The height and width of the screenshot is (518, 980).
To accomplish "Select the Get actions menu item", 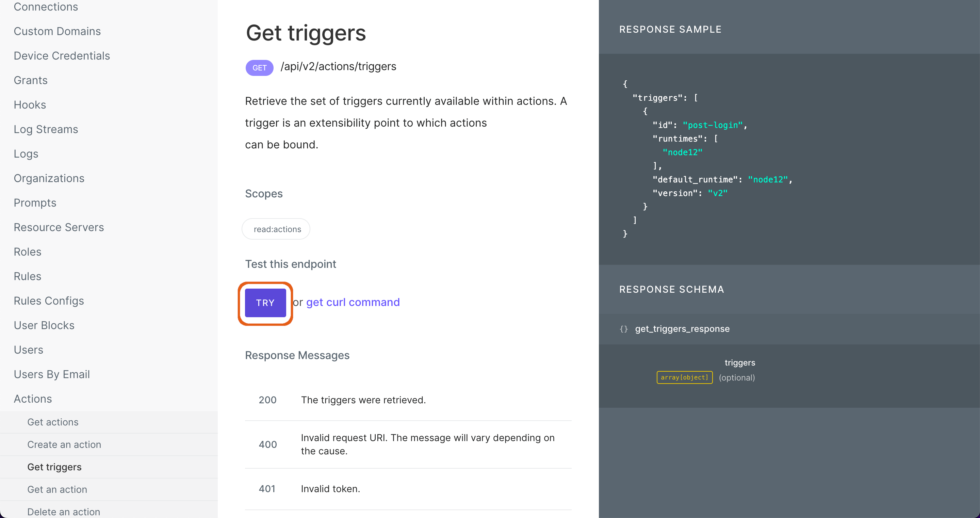I will 52,422.
